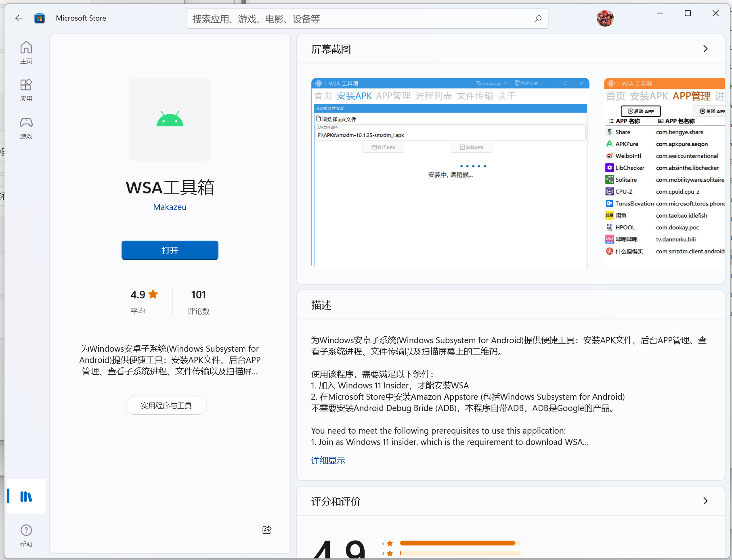
Task: Open the user profile avatar
Action: (x=605, y=18)
